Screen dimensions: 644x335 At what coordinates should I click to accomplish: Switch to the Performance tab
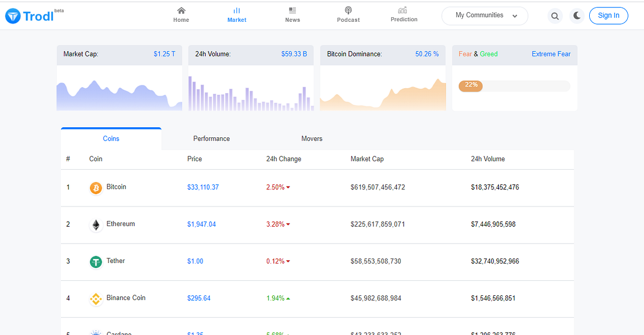tap(211, 138)
